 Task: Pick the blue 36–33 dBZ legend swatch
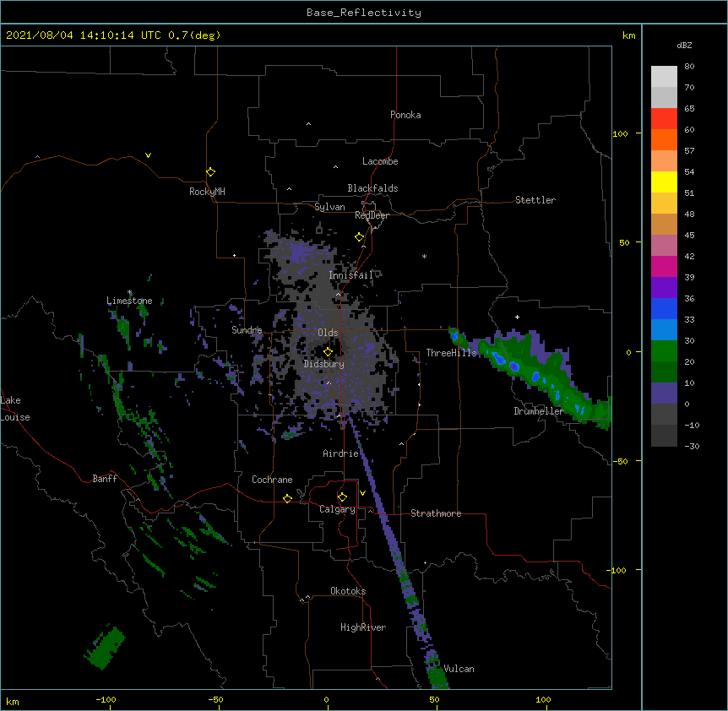click(664, 308)
